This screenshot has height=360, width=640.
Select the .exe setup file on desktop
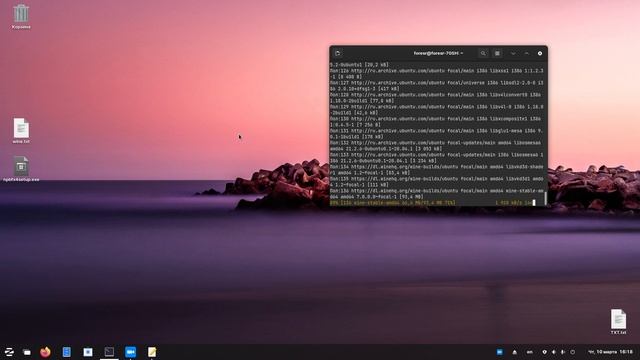tap(21, 169)
